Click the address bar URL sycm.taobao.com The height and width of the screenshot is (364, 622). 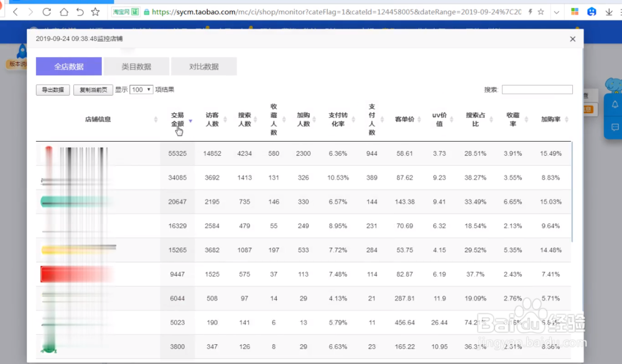[337, 12]
